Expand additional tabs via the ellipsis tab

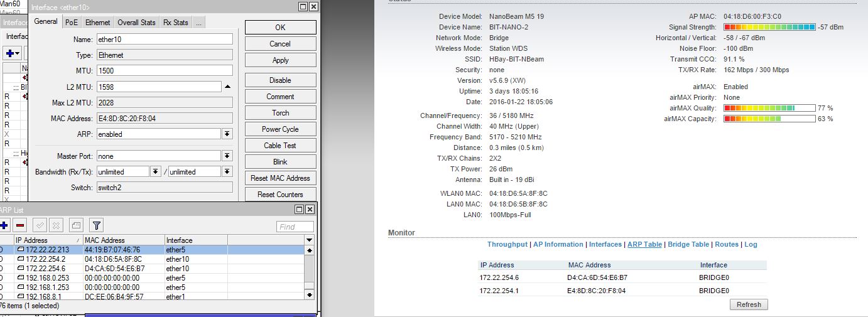tap(198, 23)
